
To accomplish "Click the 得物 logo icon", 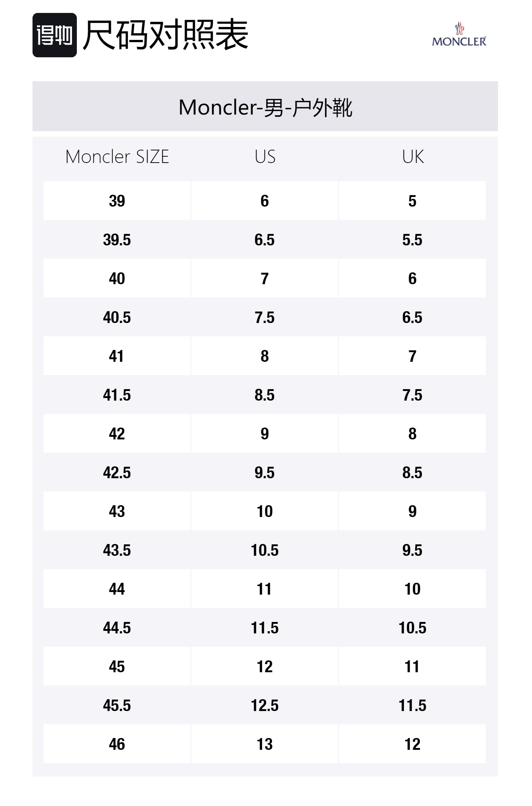I will (55, 35).
